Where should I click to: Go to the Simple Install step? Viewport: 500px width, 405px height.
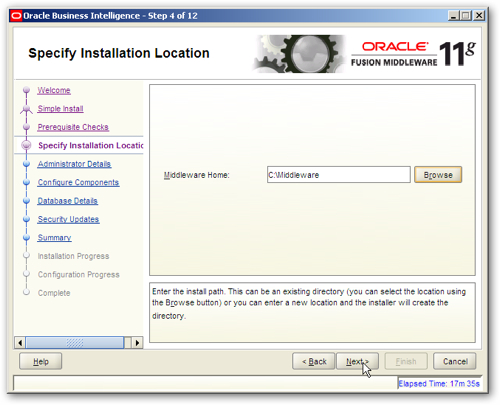click(x=60, y=109)
